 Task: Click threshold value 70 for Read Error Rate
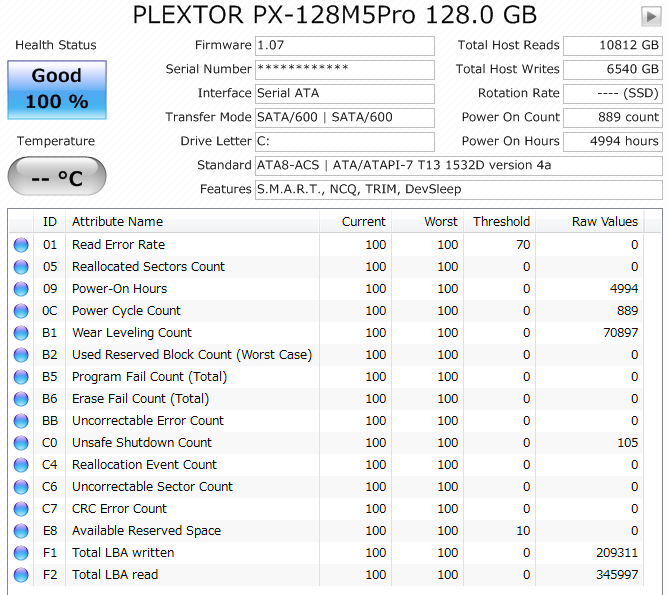click(523, 245)
